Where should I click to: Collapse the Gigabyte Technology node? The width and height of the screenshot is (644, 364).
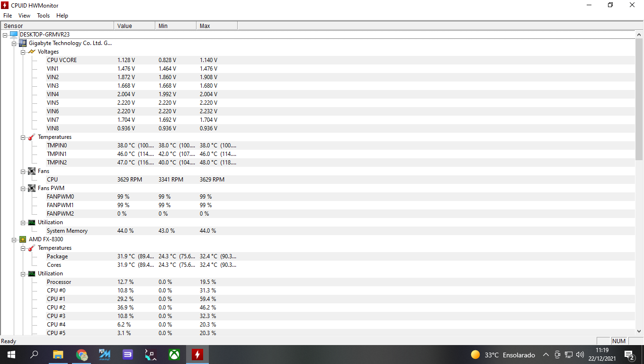pos(14,43)
